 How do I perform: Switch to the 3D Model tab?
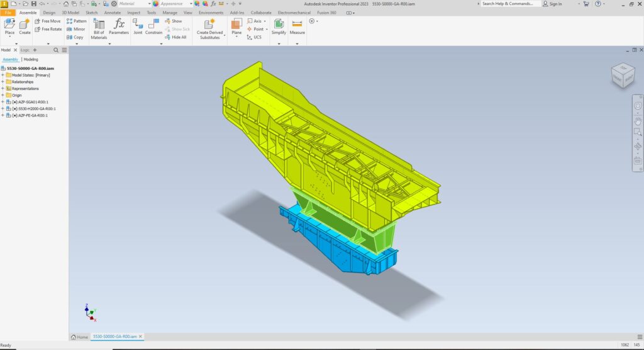(x=70, y=12)
